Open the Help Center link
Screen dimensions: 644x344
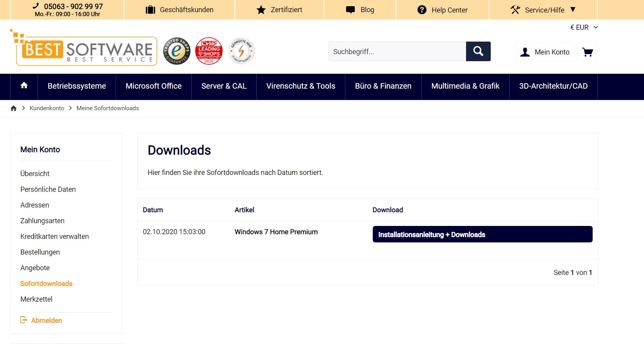click(450, 10)
